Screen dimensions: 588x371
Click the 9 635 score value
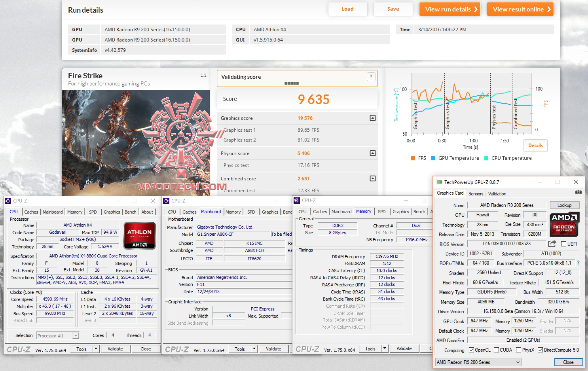[313, 99]
